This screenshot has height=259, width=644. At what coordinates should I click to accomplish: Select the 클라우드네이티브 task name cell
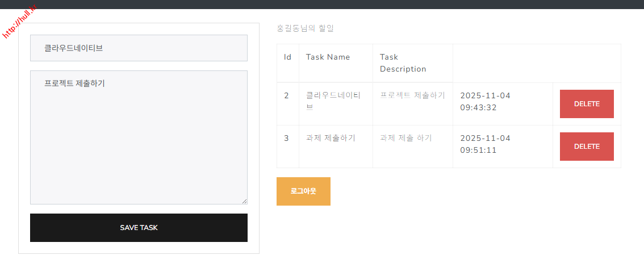pos(333,101)
